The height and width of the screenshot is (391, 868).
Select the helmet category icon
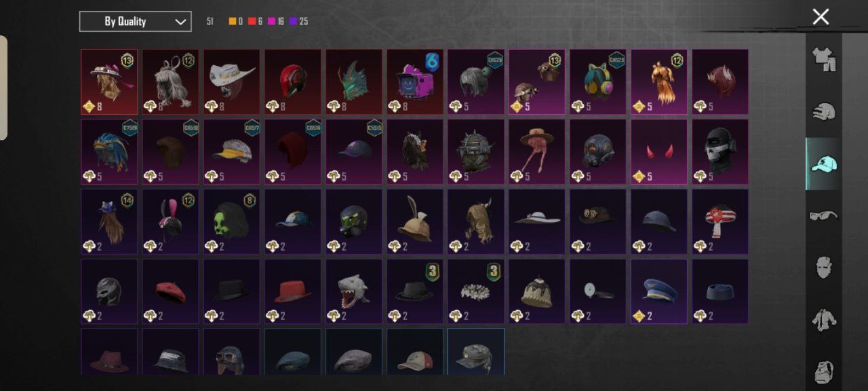click(x=823, y=112)
